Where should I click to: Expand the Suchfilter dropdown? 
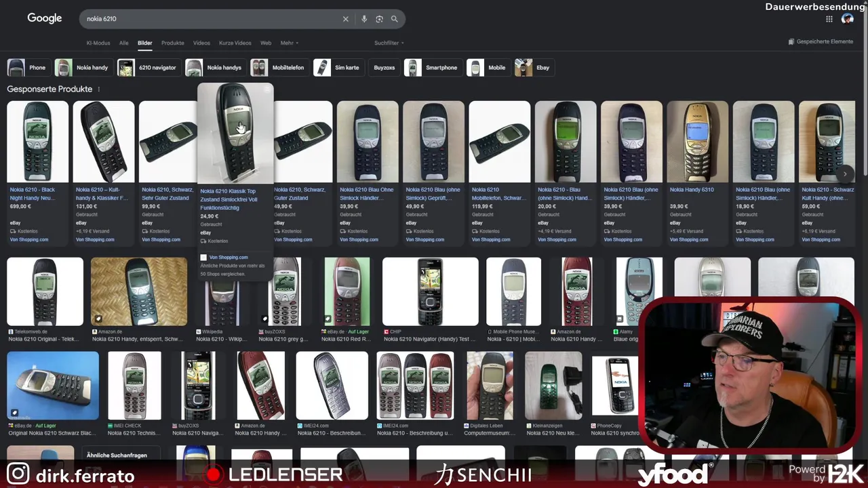click(x=389, y=43)
